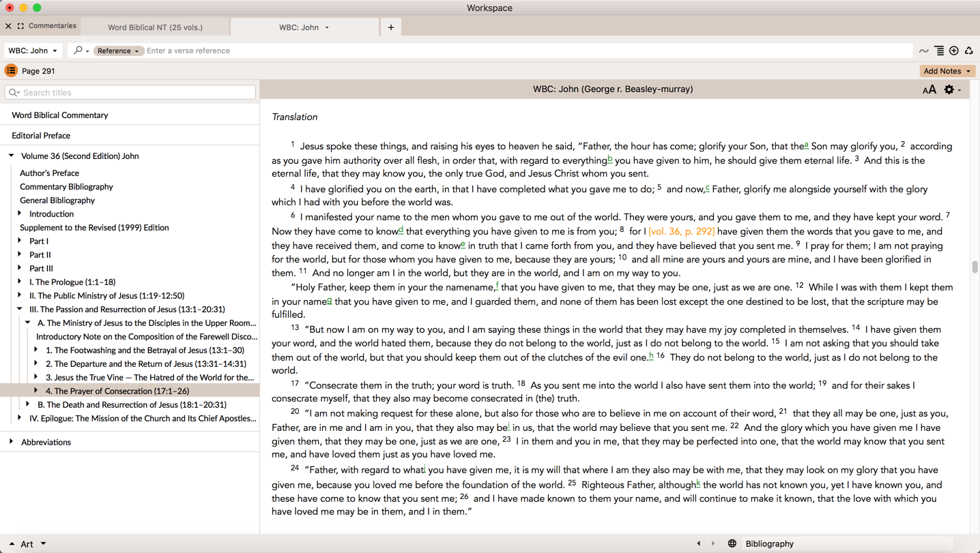Open the Reference search type dropdown
Viewport: 980px width, 553px height.
click(x=117, y=51)
